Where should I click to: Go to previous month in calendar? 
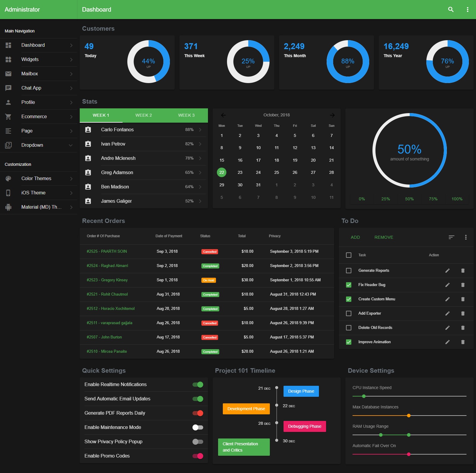[x=223, y=115]
